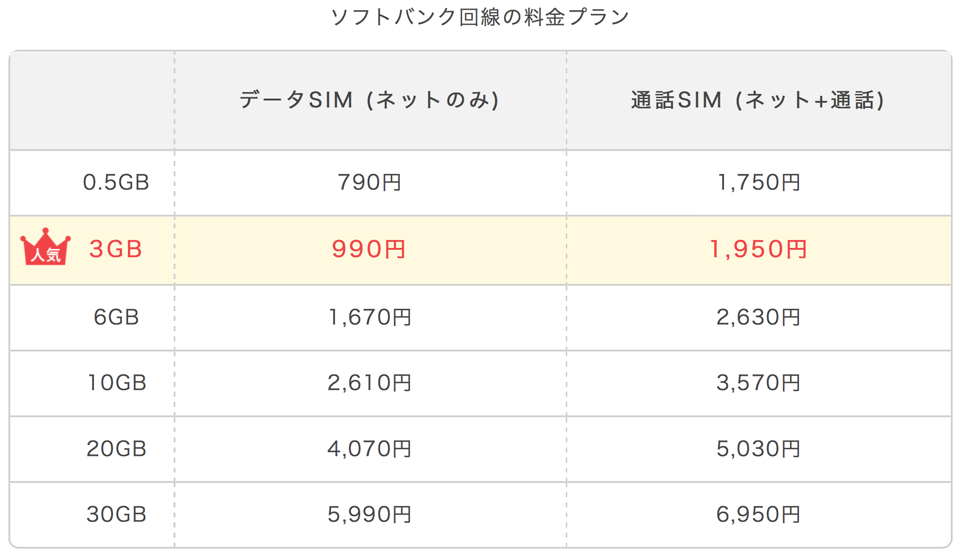Click the 990円 data SIM price
The image size is (966, 560).
tap(369, 249)
